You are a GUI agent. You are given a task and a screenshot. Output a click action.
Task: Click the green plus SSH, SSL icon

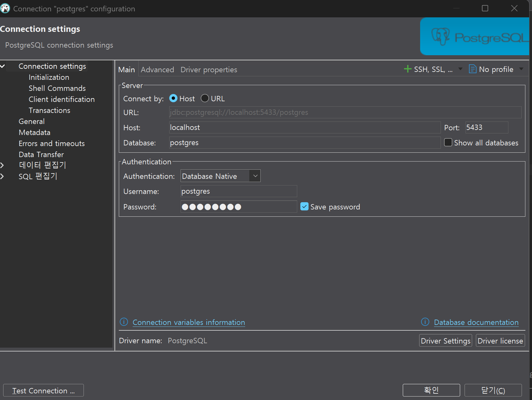(x=408, y=69)
